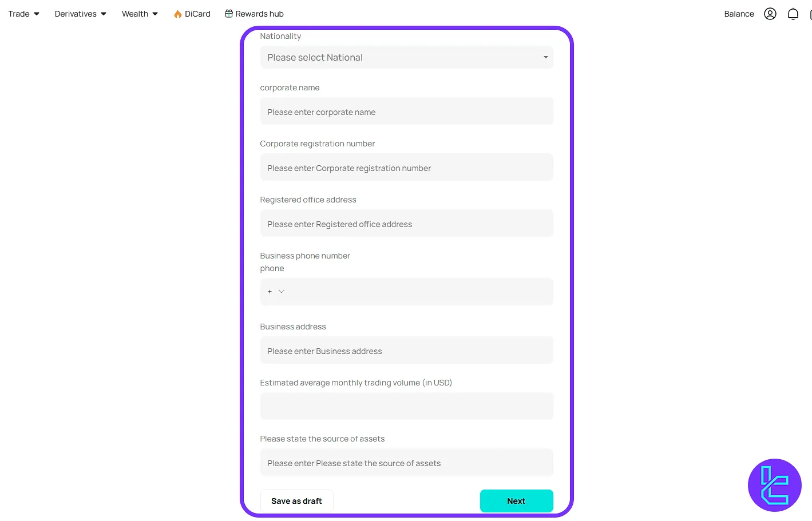Expand the Trade dropdown menu

point(23,13)
